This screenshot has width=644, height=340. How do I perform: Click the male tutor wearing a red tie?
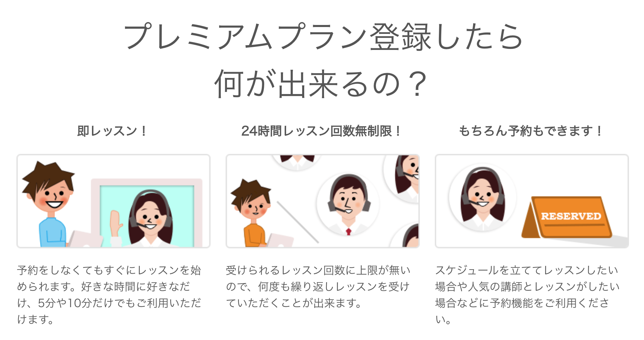[x=348, y=205]
